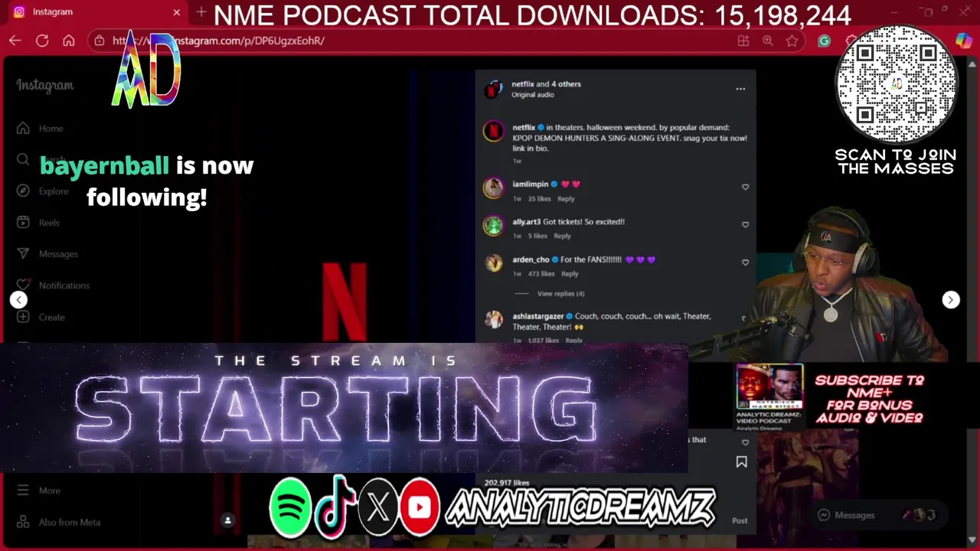Click the zoom magnifier icon in address bar
This screenshot has width=980, height=551.
[768, 41]
